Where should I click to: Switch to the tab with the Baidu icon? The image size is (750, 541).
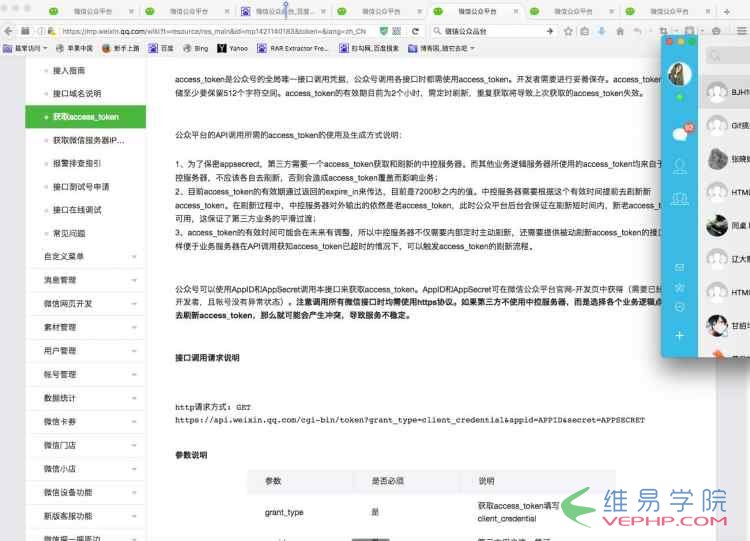[x=284, y=11]
